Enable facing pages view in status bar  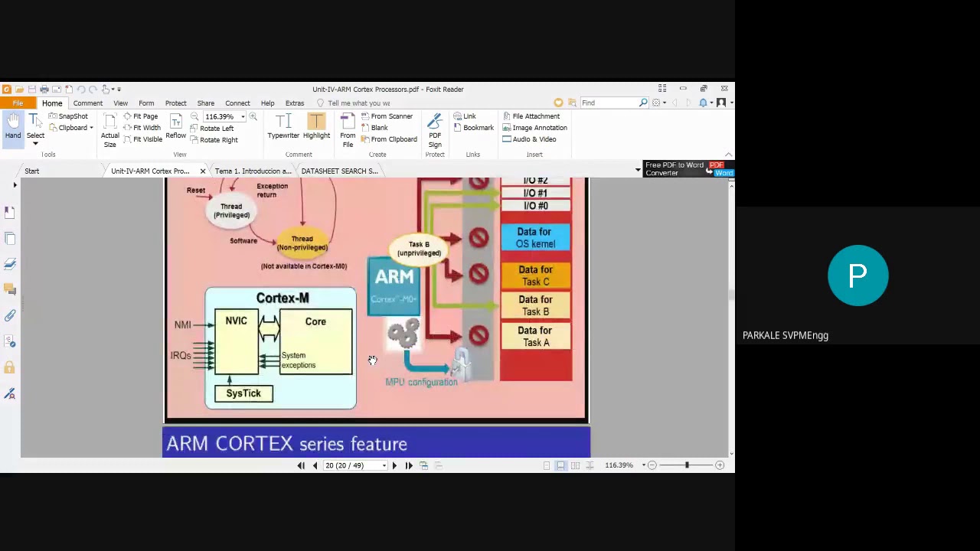[x=575, y=465]
